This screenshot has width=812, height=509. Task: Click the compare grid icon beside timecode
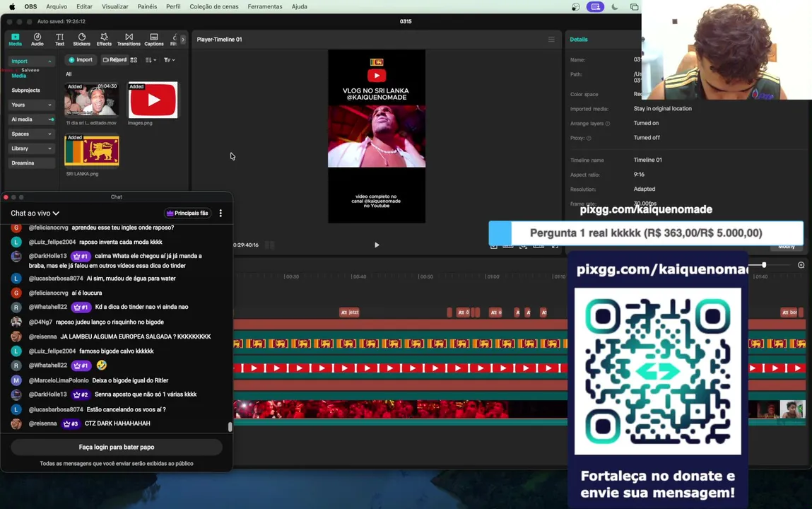(269, 245)
